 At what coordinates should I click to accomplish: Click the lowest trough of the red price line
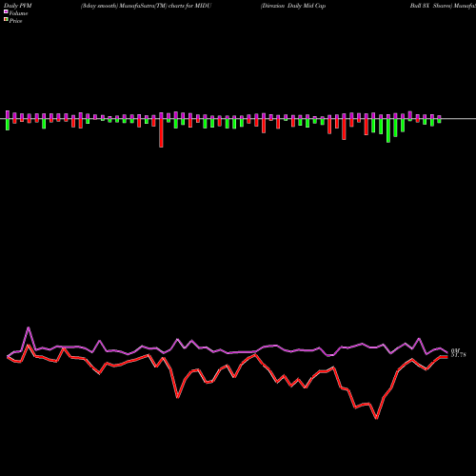click(377, 418)
